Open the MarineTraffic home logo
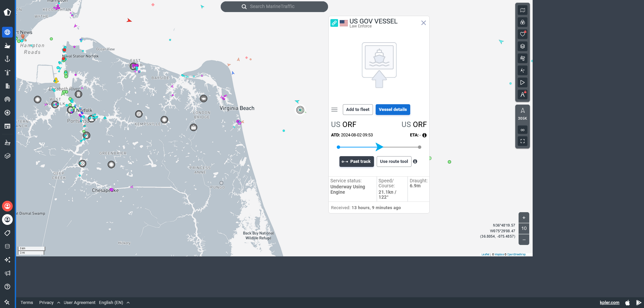 [7, 12]
